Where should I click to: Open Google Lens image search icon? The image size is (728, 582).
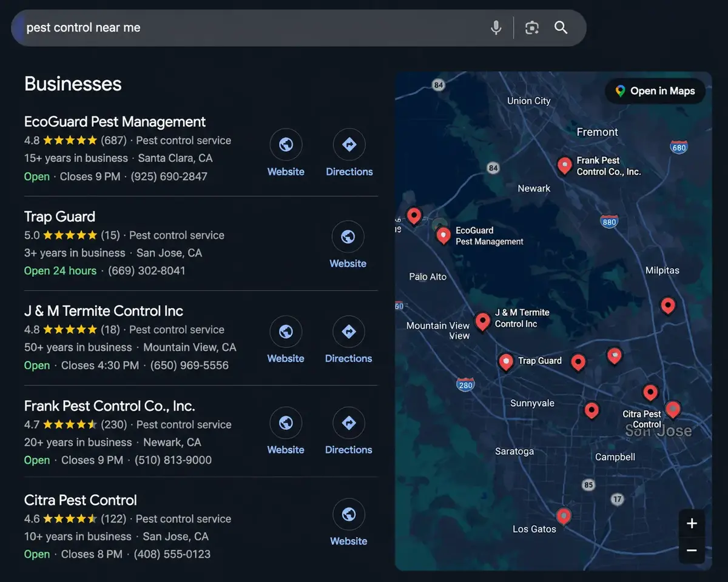point(532,27)
